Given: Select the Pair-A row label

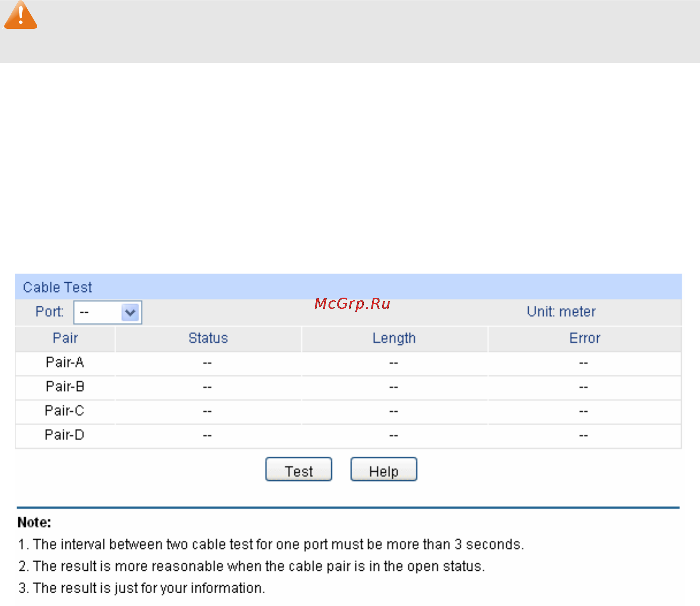Looking at the screenshot, I should click(65, 362).
